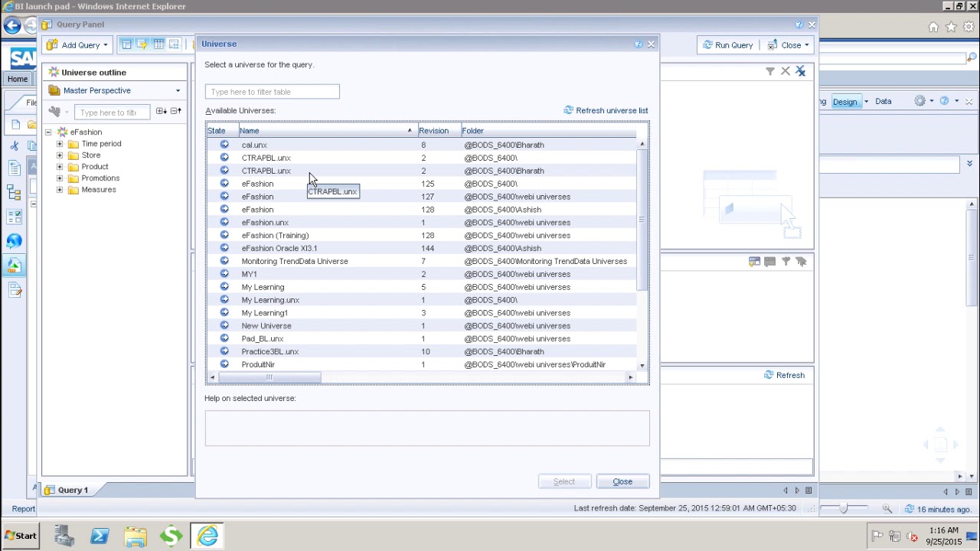Viewport: 980px width, 551px height.
Task: Select eFashion Oracle XI3.1 universe
Action: point(421,248)
